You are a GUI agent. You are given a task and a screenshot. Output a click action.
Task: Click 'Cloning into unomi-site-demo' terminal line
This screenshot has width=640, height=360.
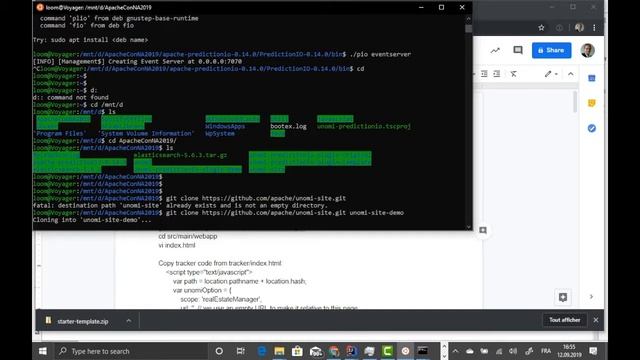(91, 220)
